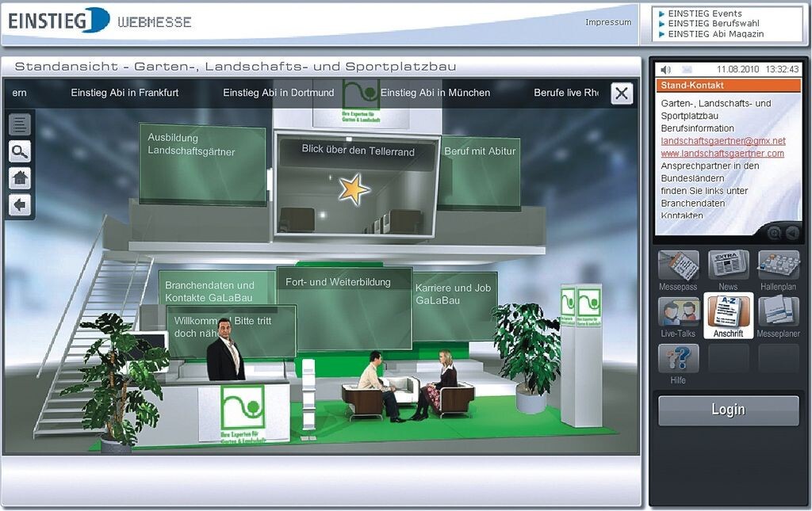812x511 pixels.
Task: Open the Ausbildung Landschaftsgärtner panel
Action: click(202, 165)
